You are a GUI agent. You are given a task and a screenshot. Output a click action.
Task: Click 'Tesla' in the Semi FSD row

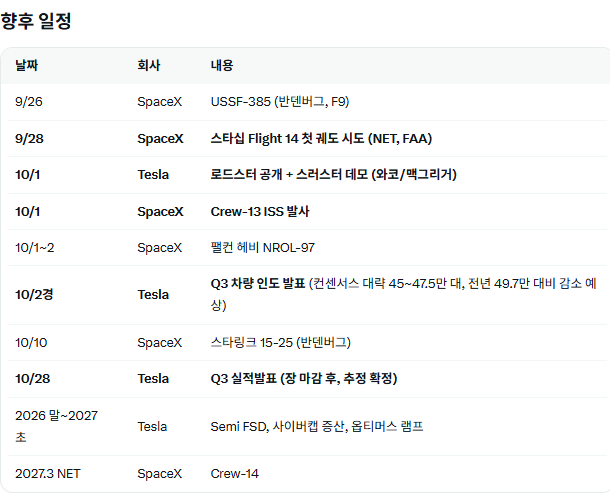pyautogui.click(x=152, y=427)
